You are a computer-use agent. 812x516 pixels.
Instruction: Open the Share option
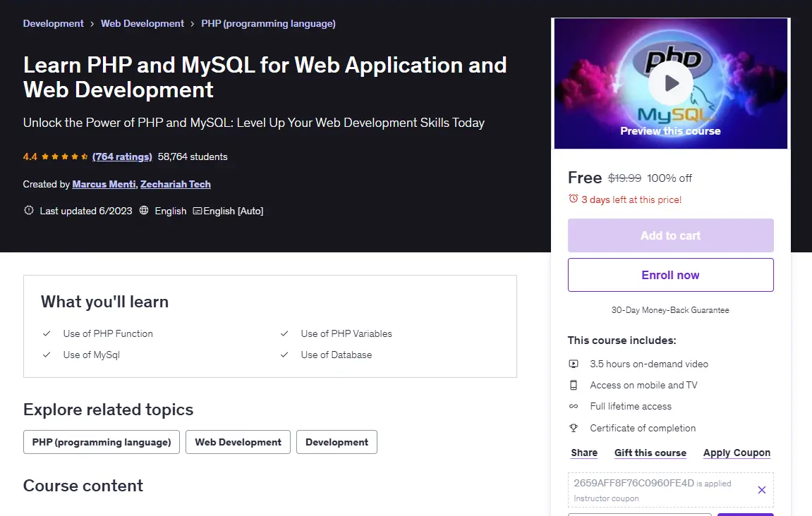tap(584, 453)
